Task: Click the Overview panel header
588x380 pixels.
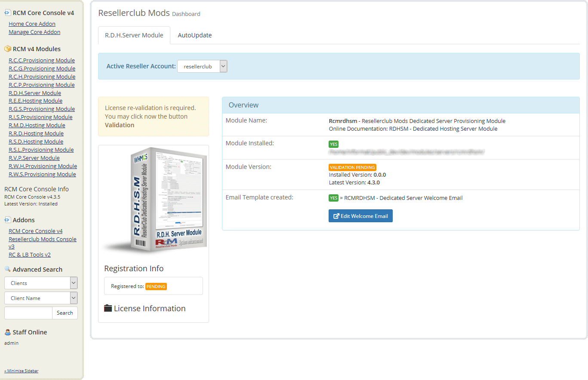Action: 401,105
